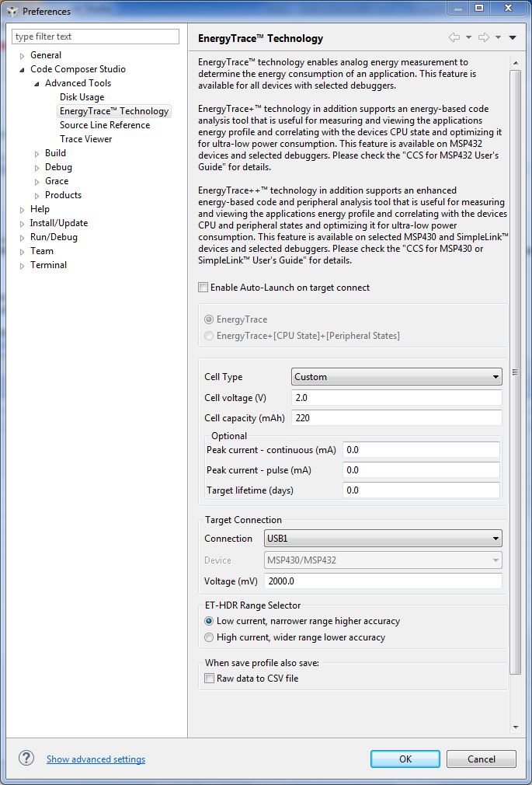The image size is (532, 785).
Task: Expand the Help tree node
Action: pyautogui.click(x=22, y=210)
